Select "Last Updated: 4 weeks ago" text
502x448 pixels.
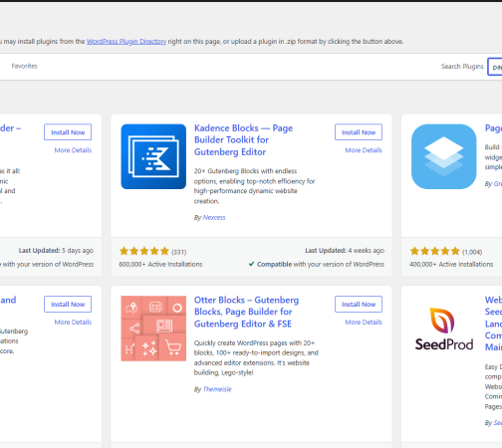coord(345,251)
